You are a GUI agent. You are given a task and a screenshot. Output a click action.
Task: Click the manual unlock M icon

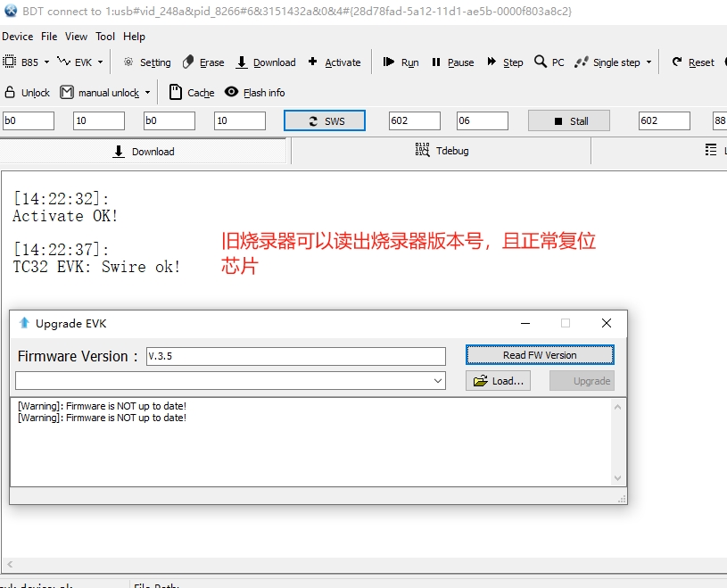tap(67, 92)
